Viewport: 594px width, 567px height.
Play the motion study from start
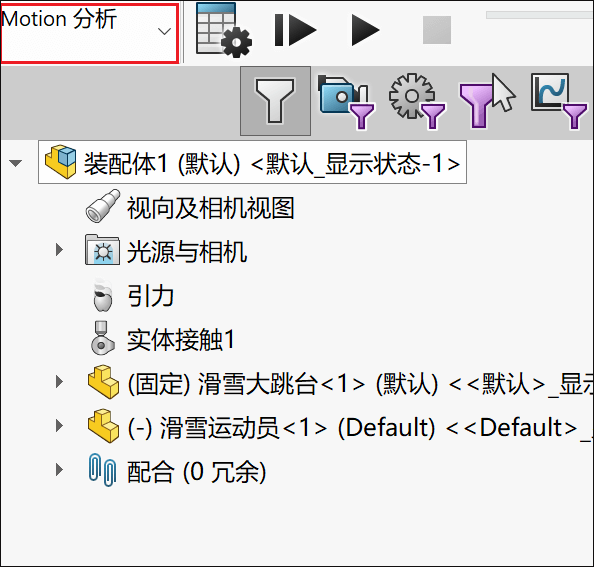(x=295, y=30)
